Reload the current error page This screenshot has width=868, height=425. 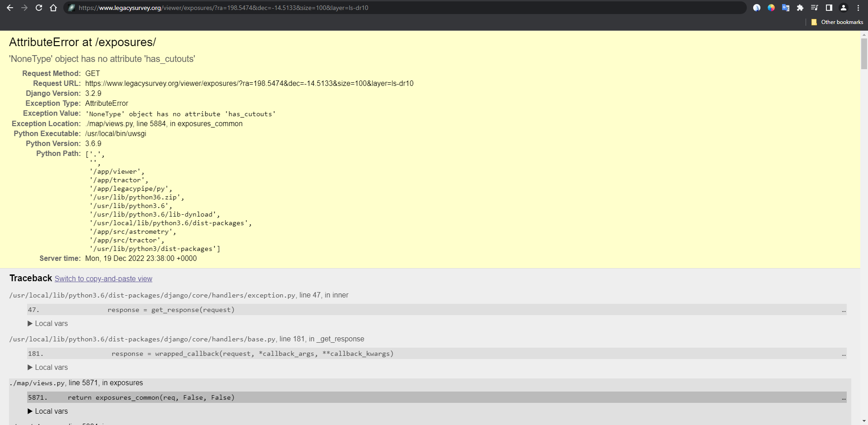(x=39, y=8)
